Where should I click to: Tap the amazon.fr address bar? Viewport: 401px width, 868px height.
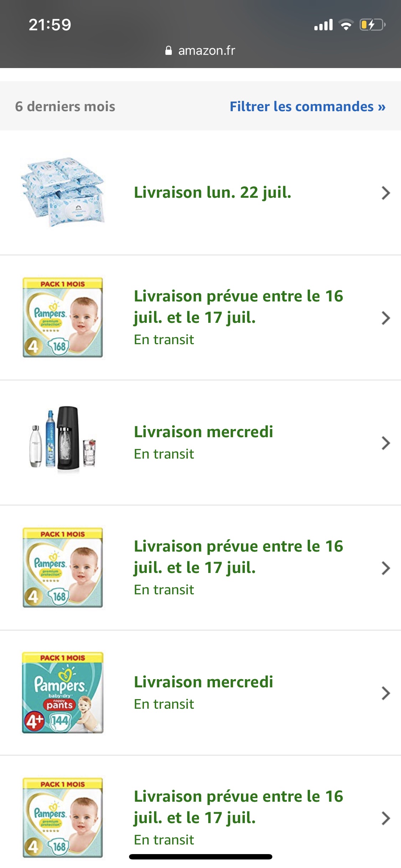pos(200,51)
